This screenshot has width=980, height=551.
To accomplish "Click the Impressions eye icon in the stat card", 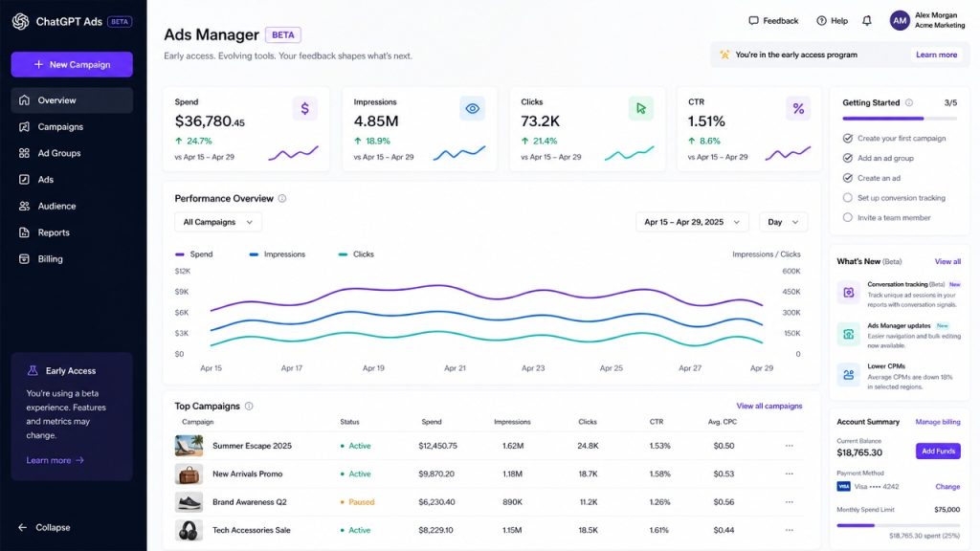I will [x=473, y=109].
